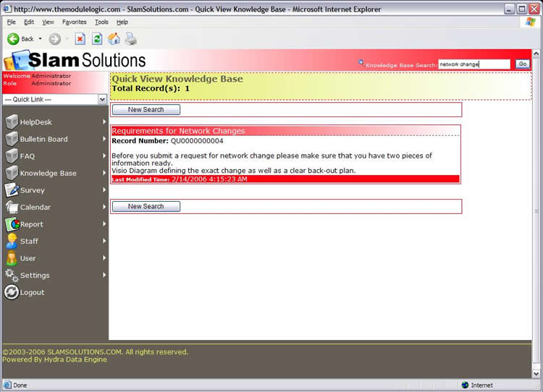The width and height of the screenshot is (543, 392).
Task: Click the Knowledge Base menu label
Action: 48,173
